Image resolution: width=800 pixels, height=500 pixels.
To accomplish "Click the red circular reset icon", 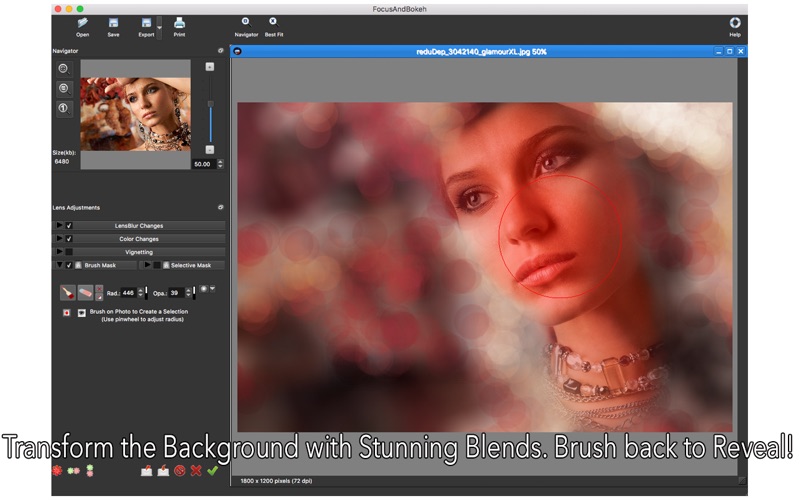I will tap(180, 470).
